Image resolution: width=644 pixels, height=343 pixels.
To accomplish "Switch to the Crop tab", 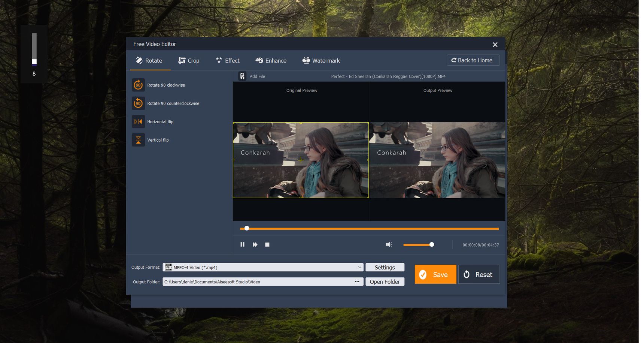I will tap(189, 60).
